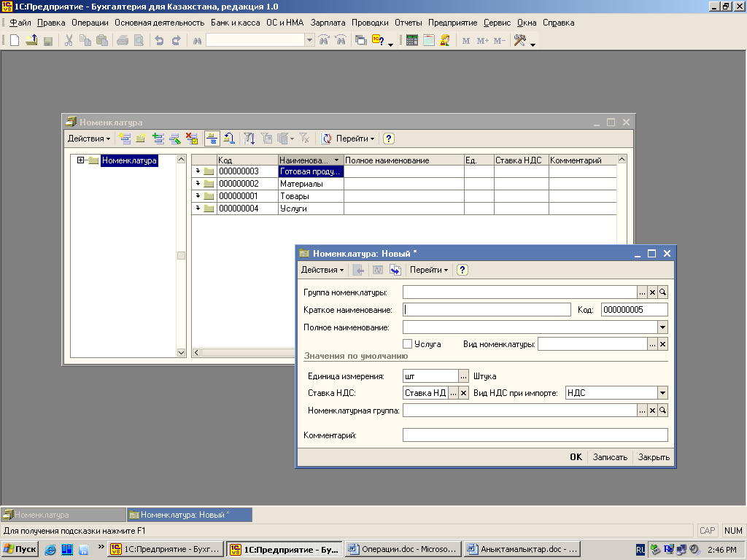Add new item in Номенклатура list toolbar
This screenshot has width=747, height=560.
click(x=125, y=139)
